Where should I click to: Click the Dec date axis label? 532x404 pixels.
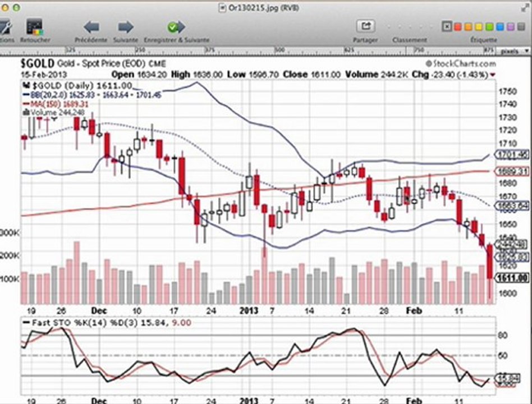(99, 310)
